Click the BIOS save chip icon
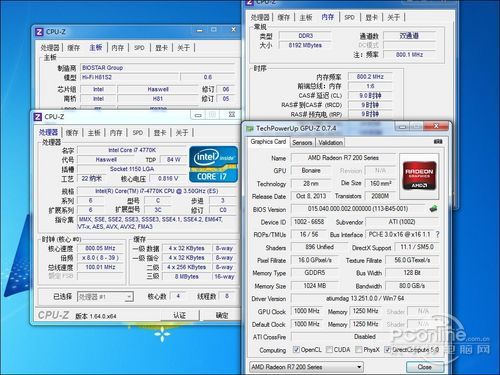500x375 pixels. point(433,209)
